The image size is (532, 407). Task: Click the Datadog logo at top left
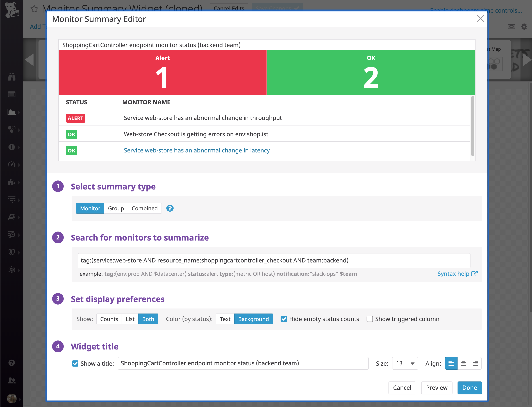click(x=11, y=10)
